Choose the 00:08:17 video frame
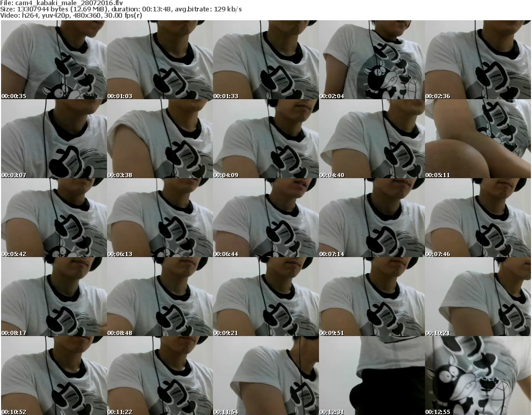This screenshot has width=532, height=415. [x=54, y=297]
